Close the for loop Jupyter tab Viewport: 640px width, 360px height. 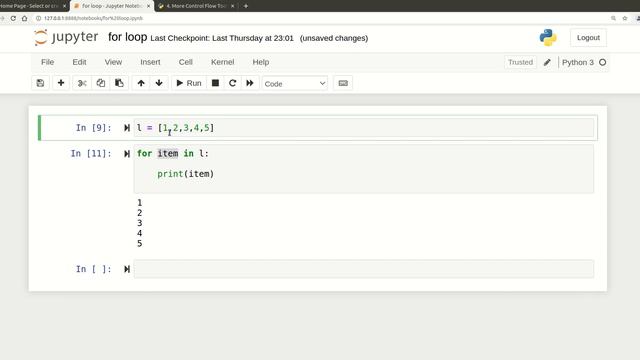point(148,6)
